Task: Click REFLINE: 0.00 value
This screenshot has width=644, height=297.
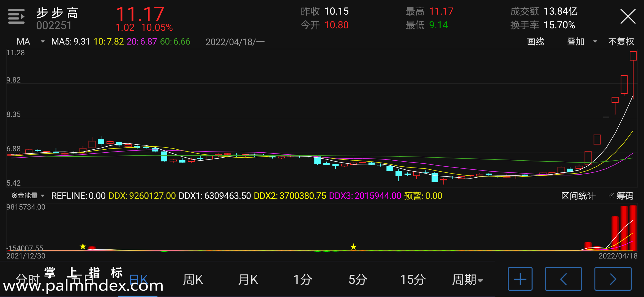Action: 78,196
